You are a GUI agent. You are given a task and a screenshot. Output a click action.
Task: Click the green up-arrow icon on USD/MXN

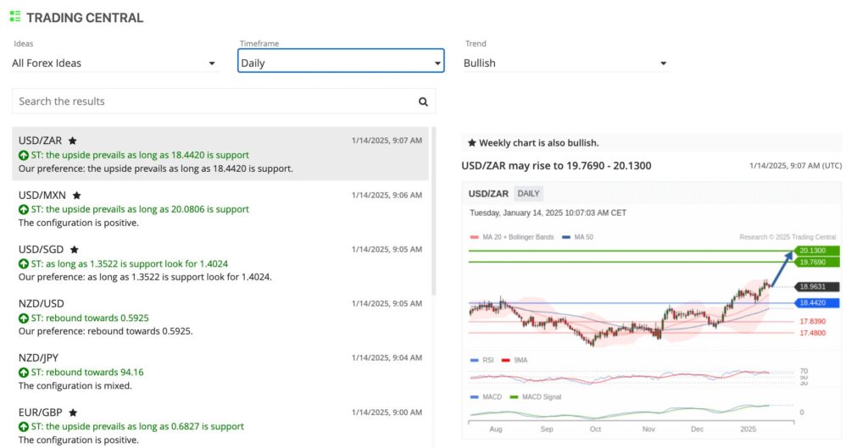tap(23, 210)
